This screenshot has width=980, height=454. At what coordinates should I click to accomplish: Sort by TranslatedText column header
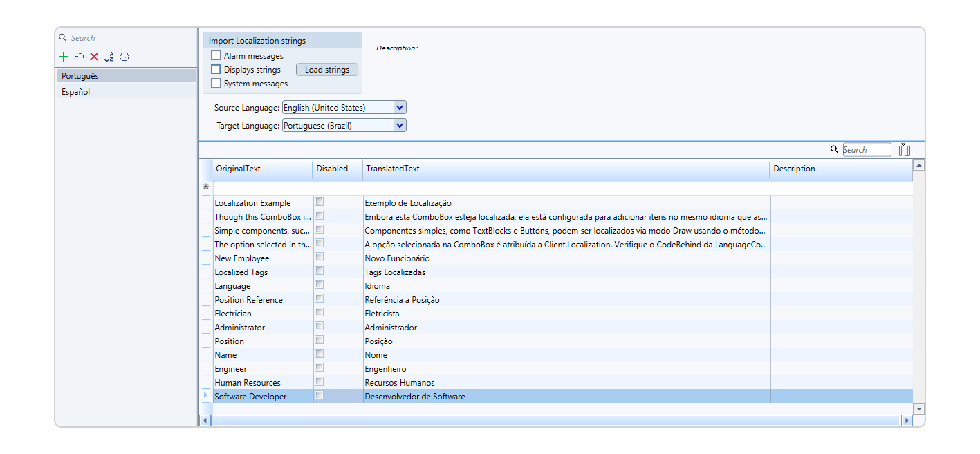[x=566, y=169]
